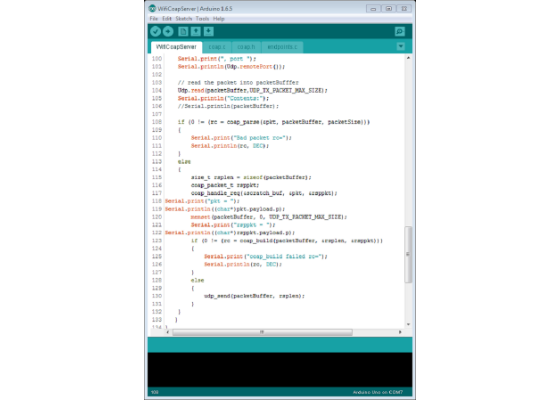Maximize the Arduino window
Viewport: 560px width, 400px height.
389,9
